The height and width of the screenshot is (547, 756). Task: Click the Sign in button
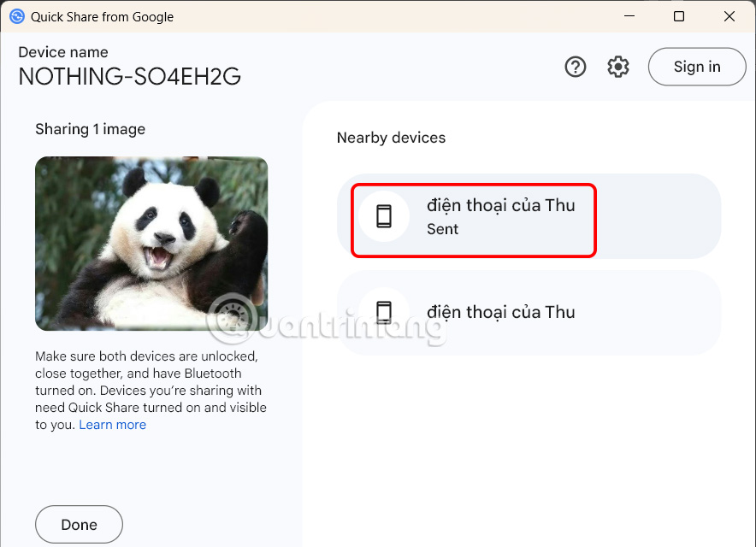coord(697,66)
